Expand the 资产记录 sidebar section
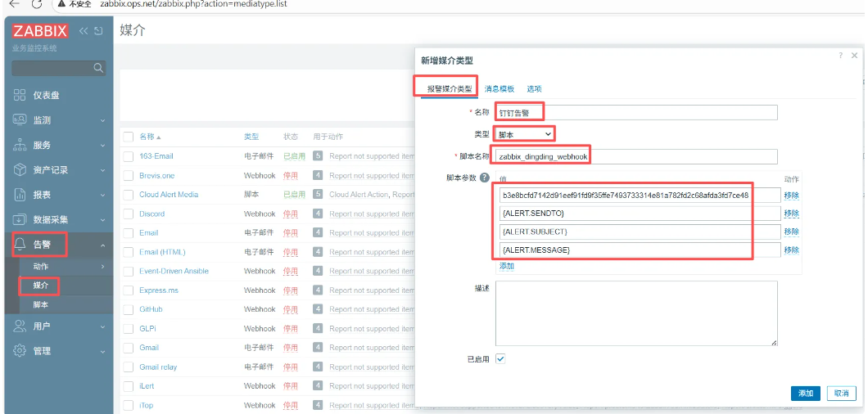868x414 pixels. click(57, 170)
